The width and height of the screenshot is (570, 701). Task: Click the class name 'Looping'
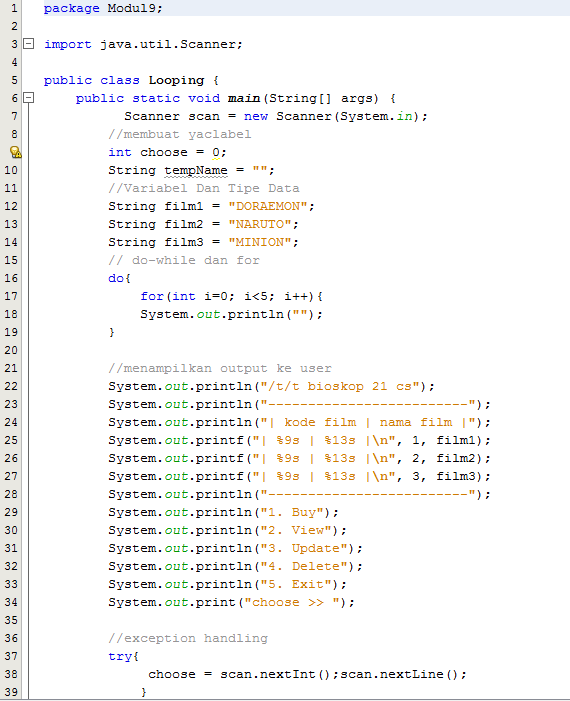[176, 80]
